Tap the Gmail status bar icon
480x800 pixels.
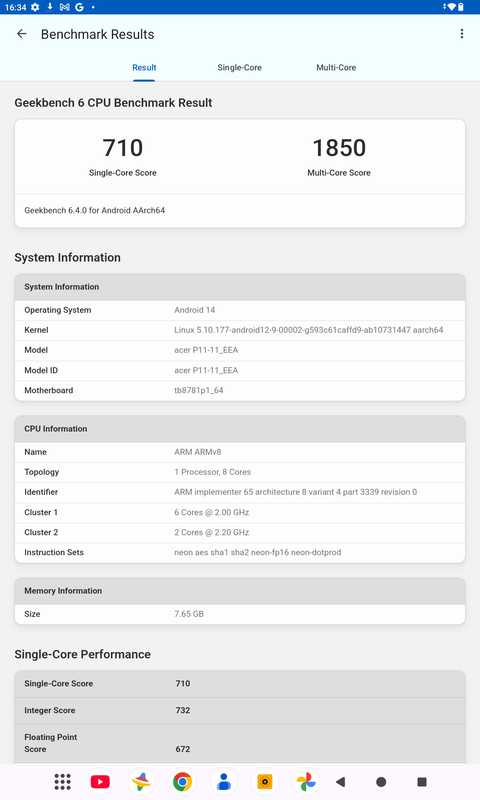(x=65, y=7)
